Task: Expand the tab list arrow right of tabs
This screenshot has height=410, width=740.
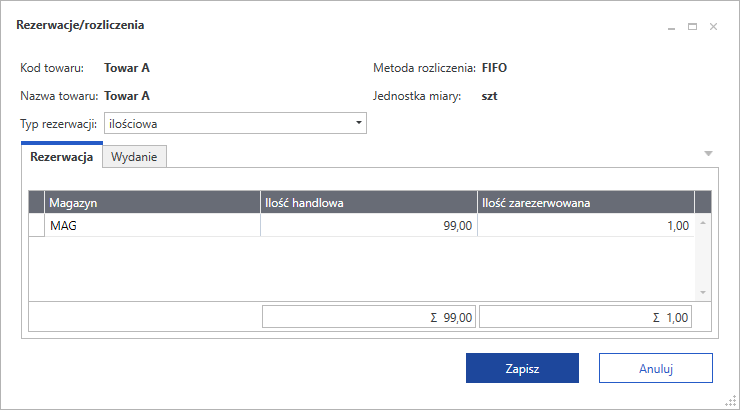Action: pyautogui.click(x=708, y=153)
